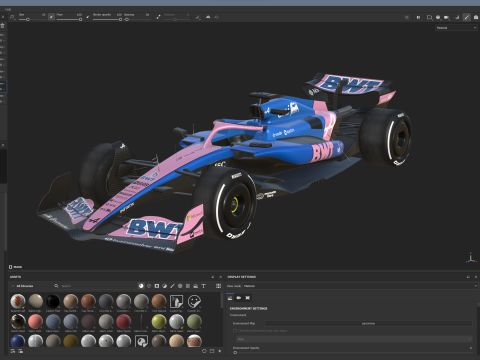This screenshot has width=480, height=360.
Task: Filter assets by fonts
Action: [203, 286]
